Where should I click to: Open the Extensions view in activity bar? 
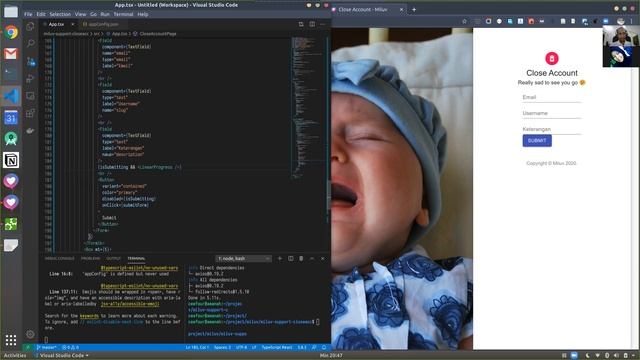click(x=30, y=113)
